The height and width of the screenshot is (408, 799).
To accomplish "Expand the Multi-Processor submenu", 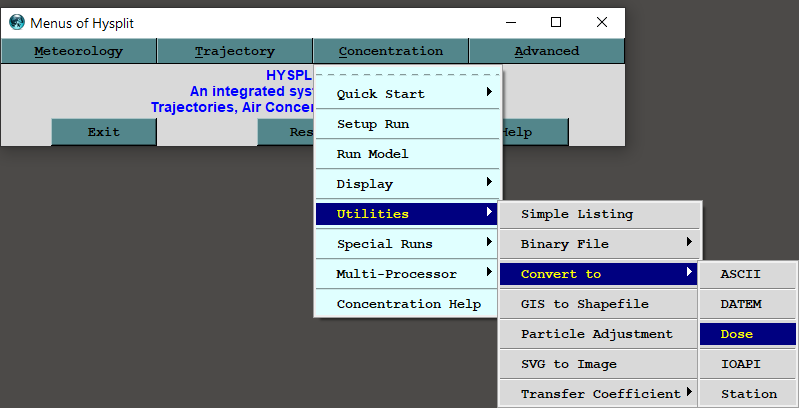I will click(408, 274).
